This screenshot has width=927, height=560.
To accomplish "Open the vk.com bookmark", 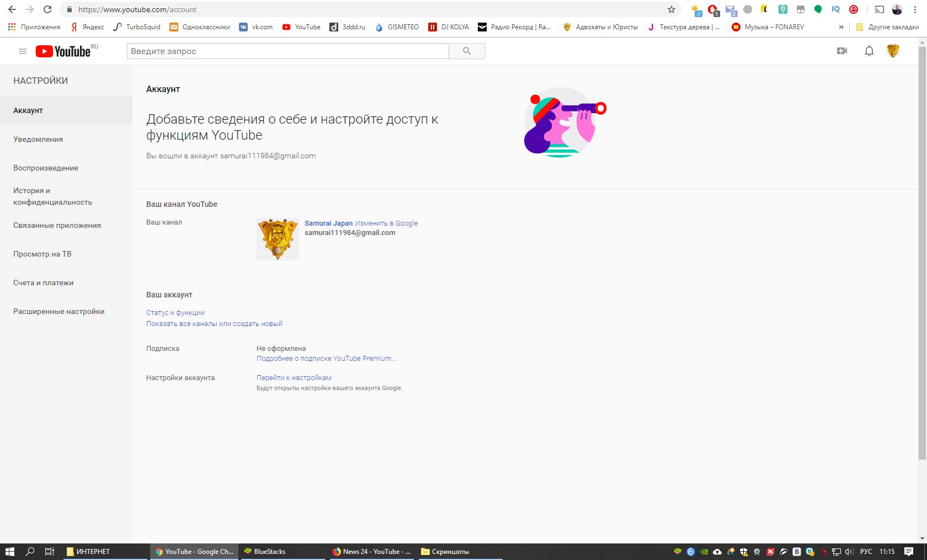I will pos(256,26).
